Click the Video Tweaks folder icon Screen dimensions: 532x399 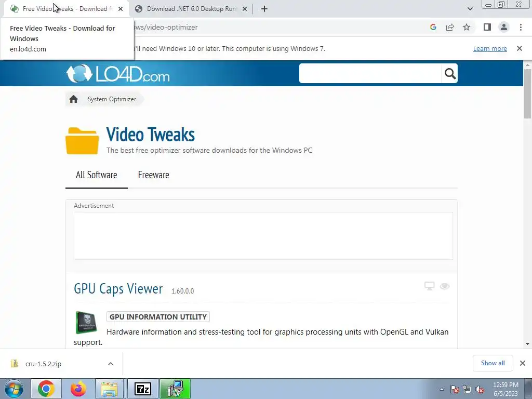82,141
